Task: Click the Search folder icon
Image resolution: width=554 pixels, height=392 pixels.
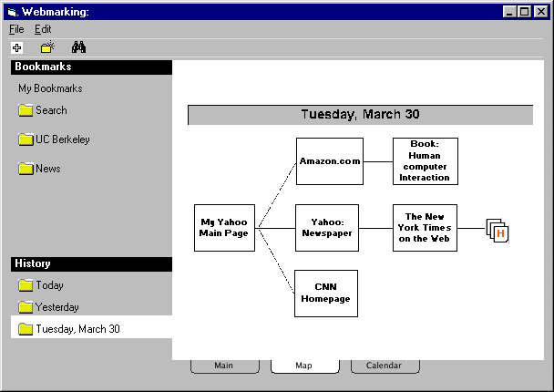Action: click(26, 110)
